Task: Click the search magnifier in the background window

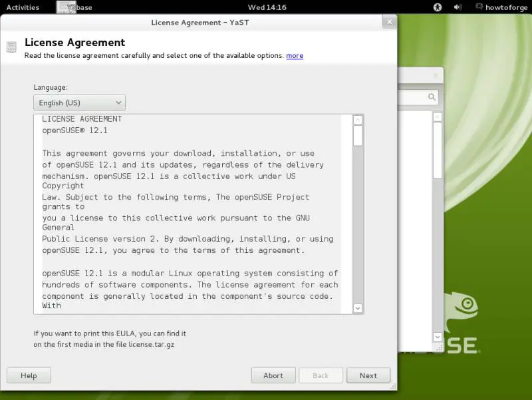Action: click(x=432, y=97)
